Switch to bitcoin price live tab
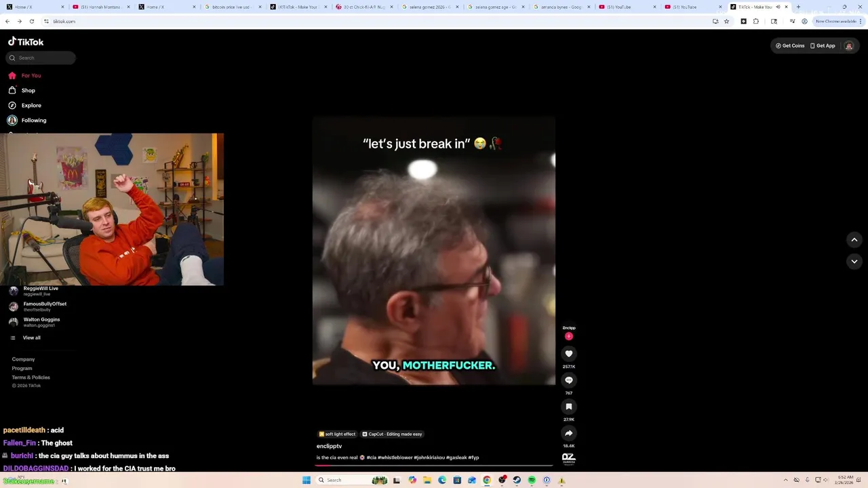The image size is (868, 488). pos(233,7)
